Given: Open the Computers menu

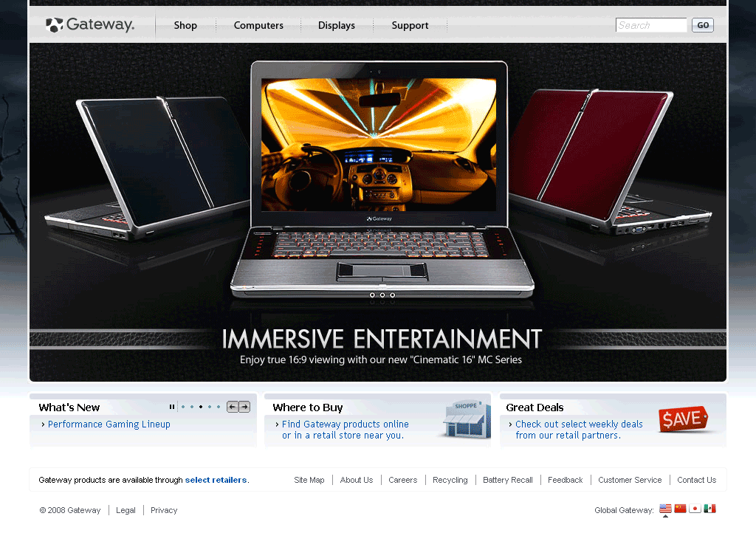Looking at the screenshot, I should [258, 25].
